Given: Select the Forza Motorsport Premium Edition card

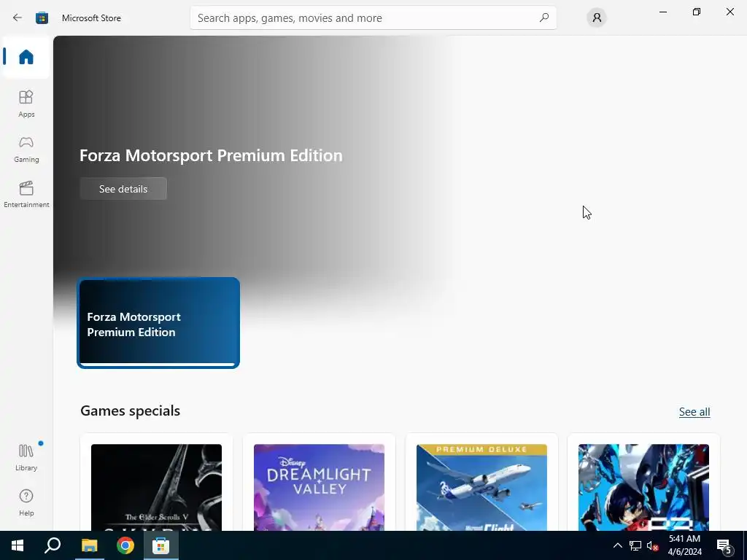Looking at the screenshot, I should (158, 323).
